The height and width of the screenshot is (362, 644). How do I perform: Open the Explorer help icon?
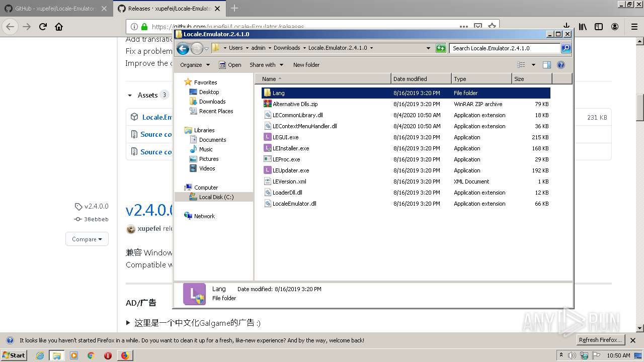pyautogui.click(x=561, y=65)
